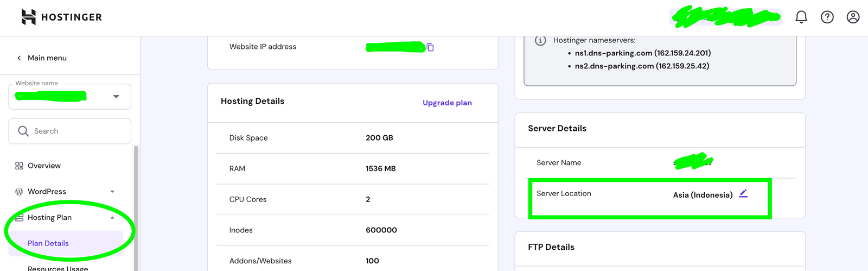Open the user account profile icon
Screen dimensions: 868x271
[x=853, y=17]
